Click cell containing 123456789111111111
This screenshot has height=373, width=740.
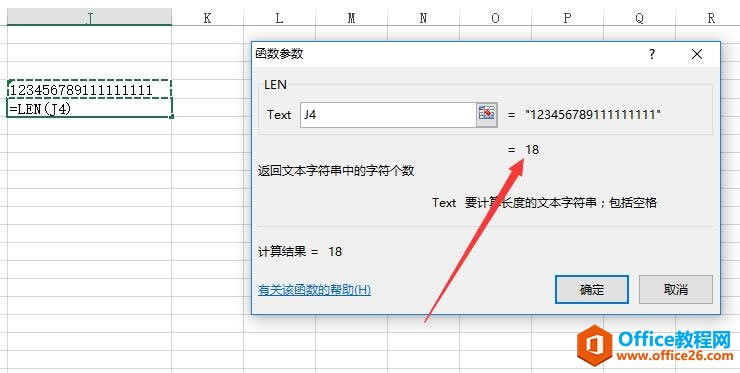[x=90, y=89]
